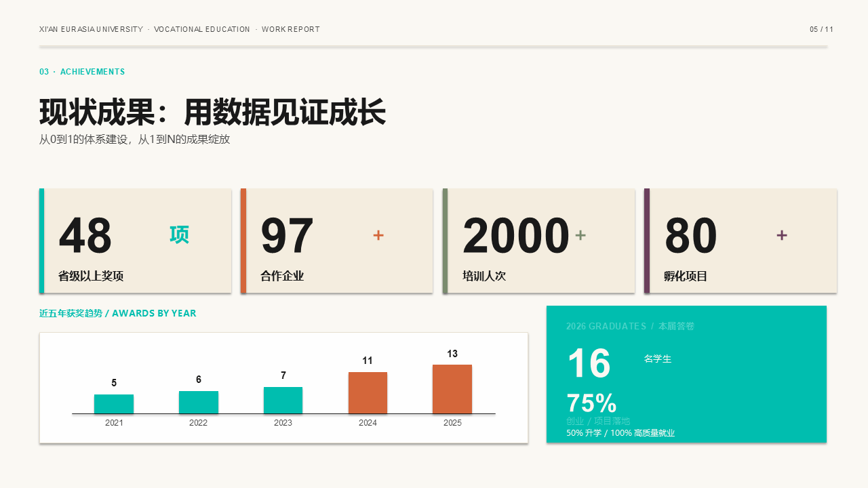Click the data label '5' above 2021 bar
This screenshot has width=868, height=488.
tap(114, 383)
